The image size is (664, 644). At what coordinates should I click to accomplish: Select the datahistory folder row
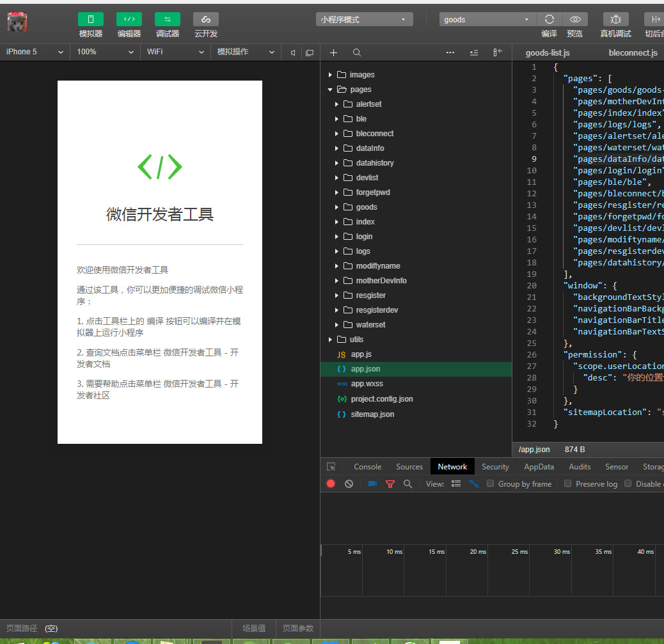416,163
